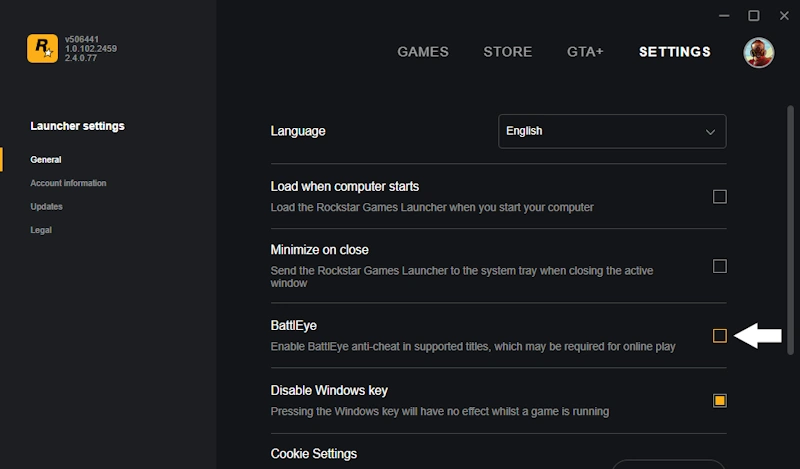The image size is (800, 469).
Task: Click the 'Disable Windows key' title
Action: 329,390
